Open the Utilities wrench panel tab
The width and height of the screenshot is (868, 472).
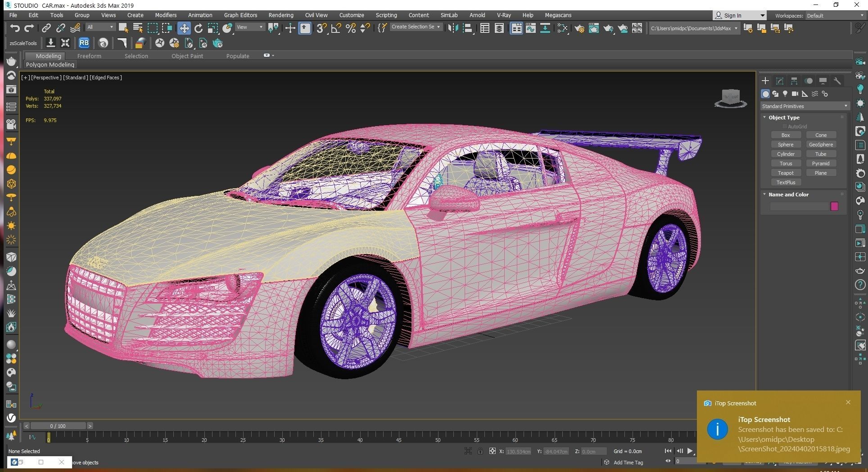[837, 81]
